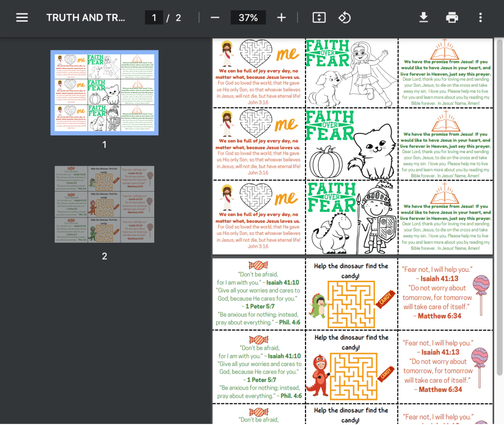Click the zoom out minus button

point(215,18)
